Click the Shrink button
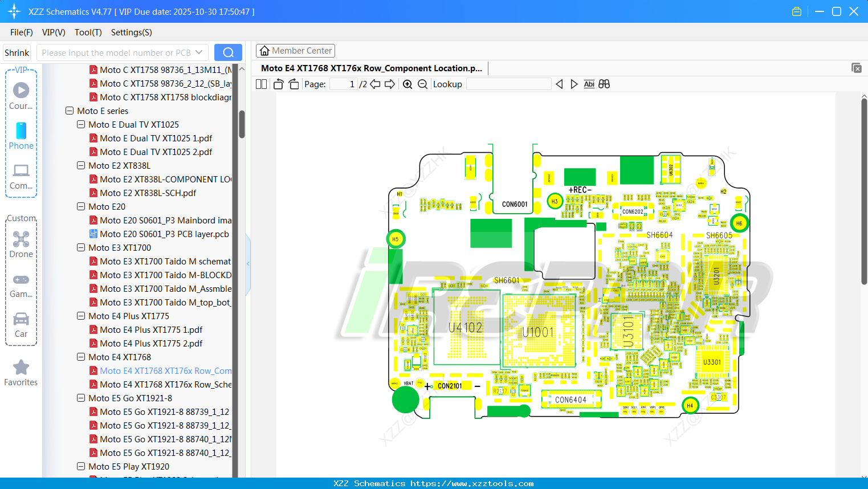The height and width of the screenshot is (489, 868). point(17,52)
